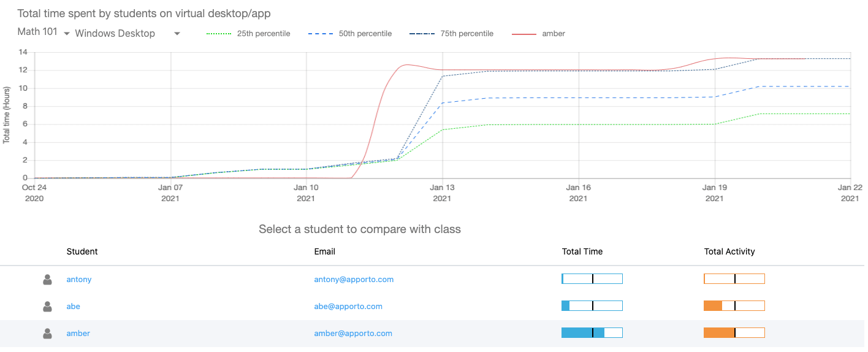Toggle the 25th percentile legend series

point(248,34)
